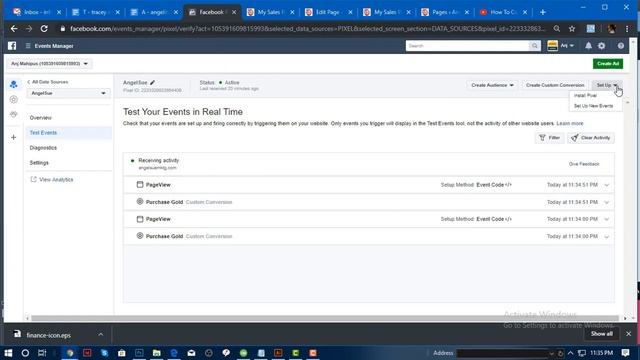This screenshot has height=360, width=640.
Task: Edit the AngelSue pixel name pencil
Action: click(152, 82)
